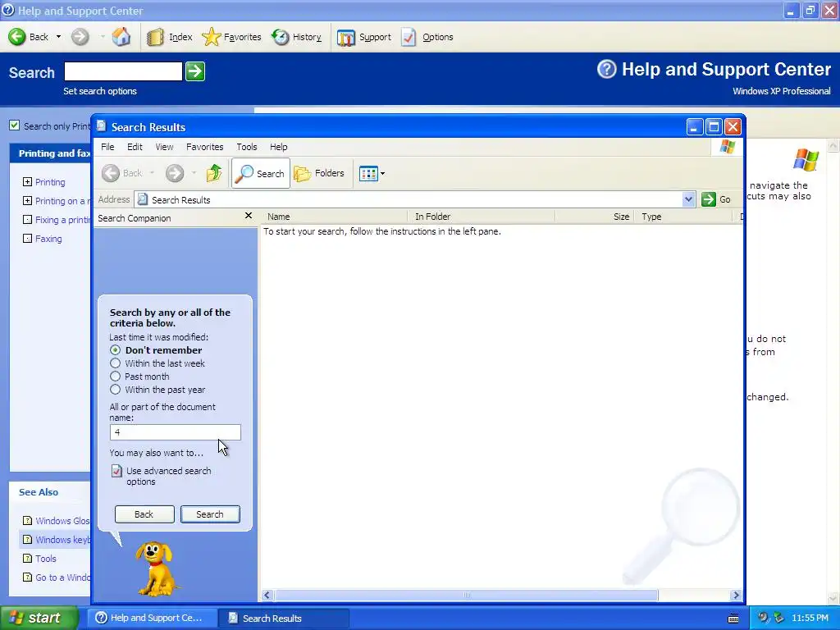Screen dimensions: 840x630
Task: Open Options in Help Center toolbar
Action: tap(427, 37)
